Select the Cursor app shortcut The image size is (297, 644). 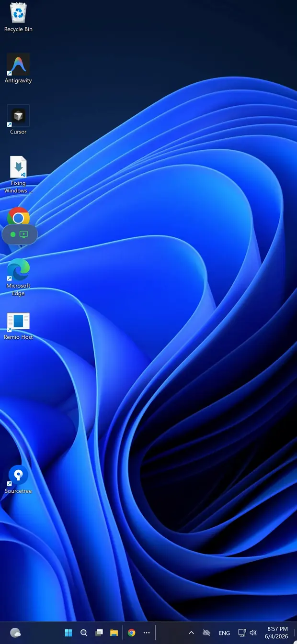(x=18, y=120)
